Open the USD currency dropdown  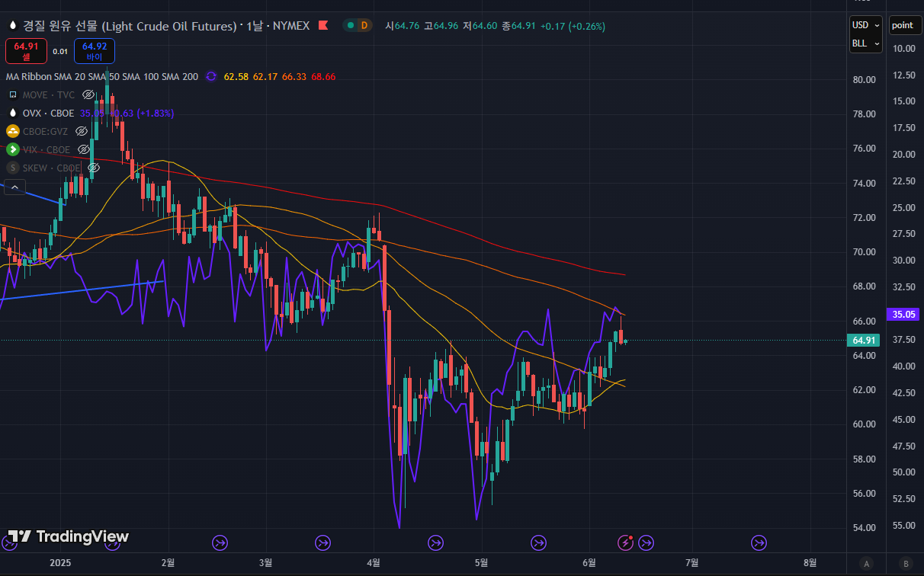[x=865, y=25]
